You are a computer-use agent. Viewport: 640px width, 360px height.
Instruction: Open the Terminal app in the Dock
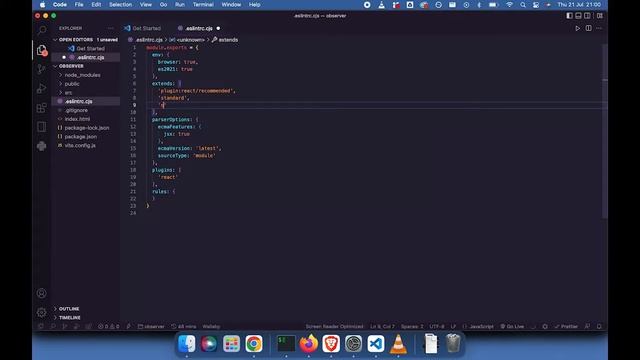coord(286,344)
